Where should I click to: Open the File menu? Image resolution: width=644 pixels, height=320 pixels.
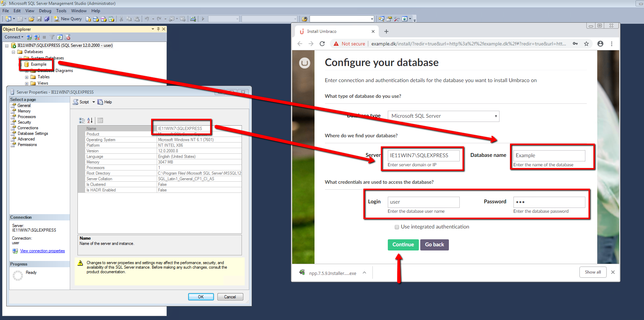(6, 11)
